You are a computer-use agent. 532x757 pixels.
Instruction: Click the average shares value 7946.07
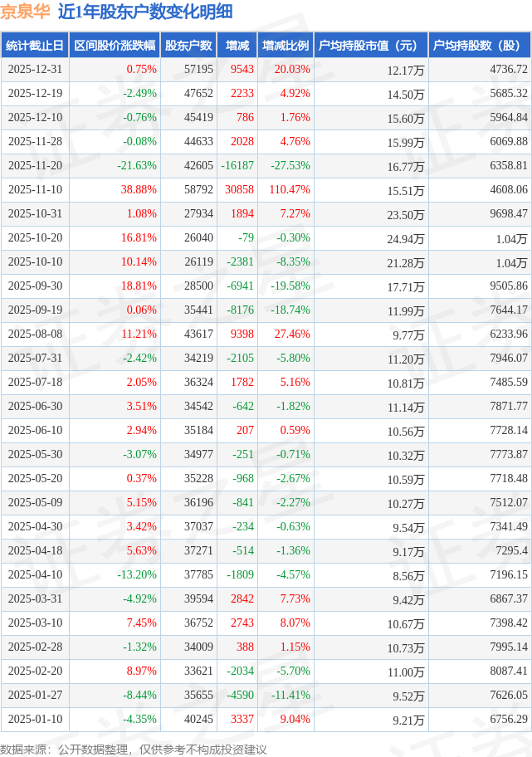509,358
